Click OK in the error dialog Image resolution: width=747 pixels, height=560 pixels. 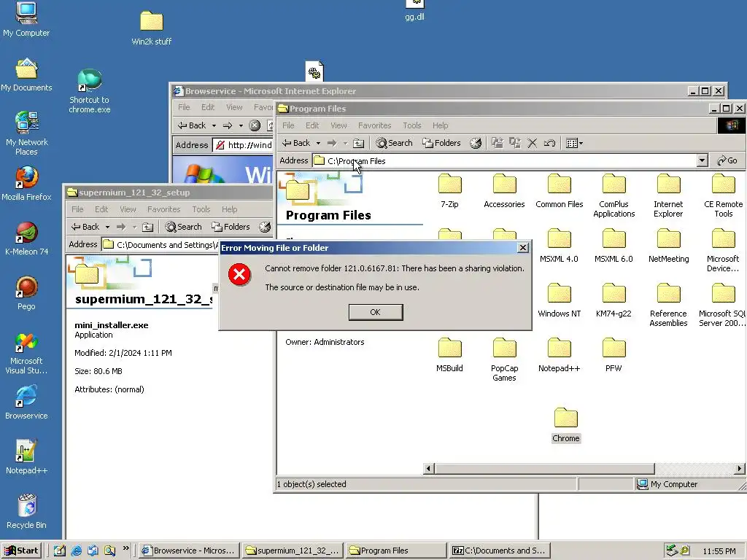click(376, 312)
